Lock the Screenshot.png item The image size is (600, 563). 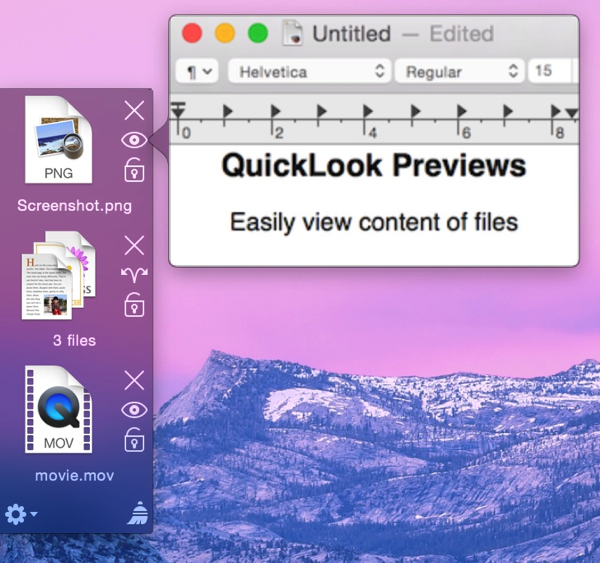coord(134,170)
